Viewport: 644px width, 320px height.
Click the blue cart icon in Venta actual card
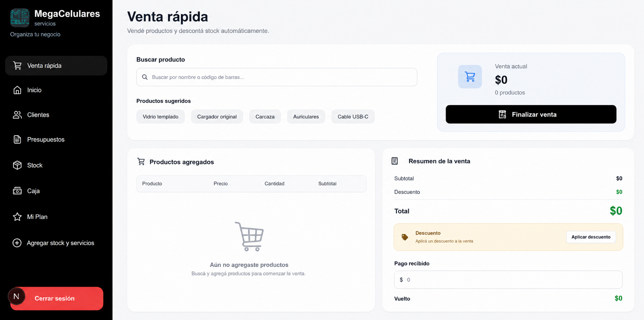(x=470, y=77)
